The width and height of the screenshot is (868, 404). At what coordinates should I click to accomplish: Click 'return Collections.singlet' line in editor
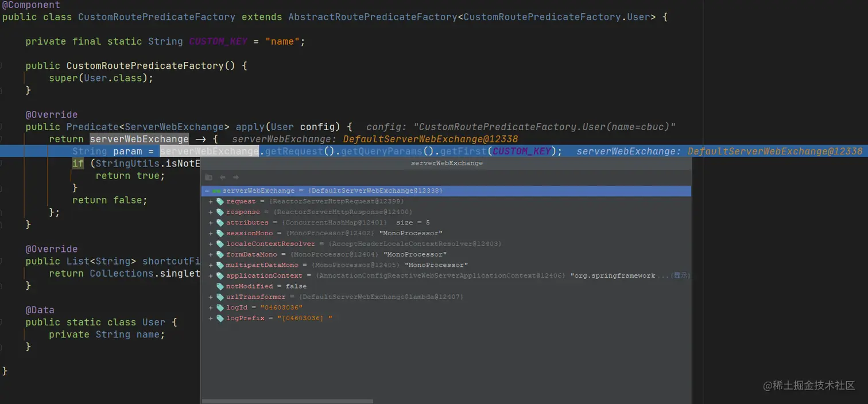coord(125,274)
